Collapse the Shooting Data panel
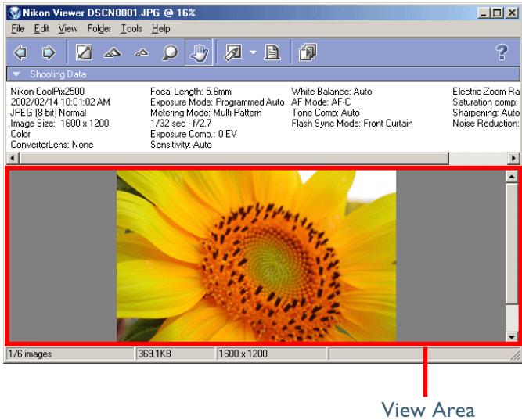522x420 pixels. click(16, 74)
